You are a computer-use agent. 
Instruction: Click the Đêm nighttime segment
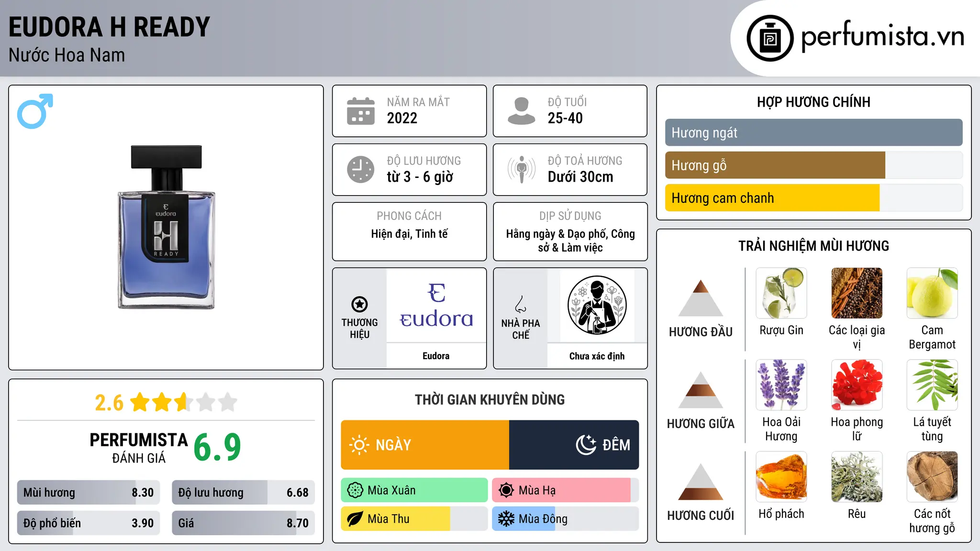coord(574,445)
